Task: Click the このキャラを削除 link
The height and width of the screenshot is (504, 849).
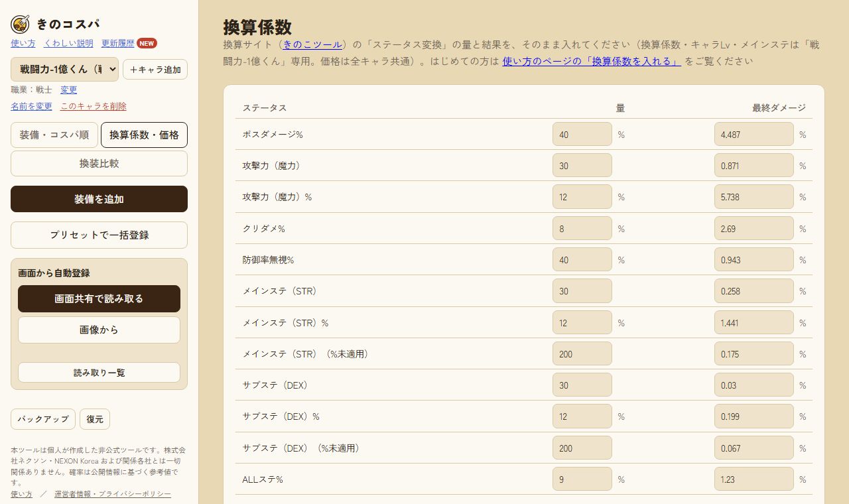Action: tap(94, 106)
